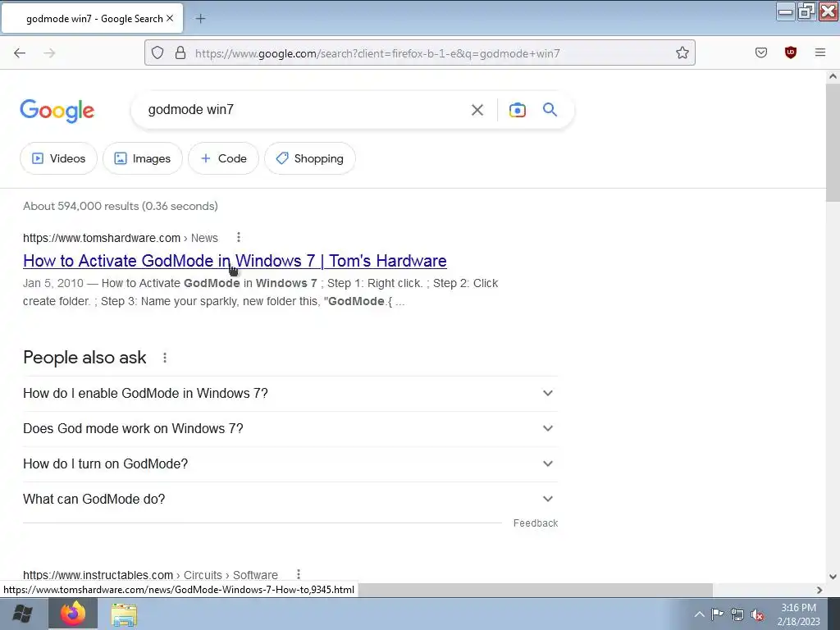Open the Firefox hamburger menu
Viewport: 840px width, 630px height.
[x=819, y=52]
